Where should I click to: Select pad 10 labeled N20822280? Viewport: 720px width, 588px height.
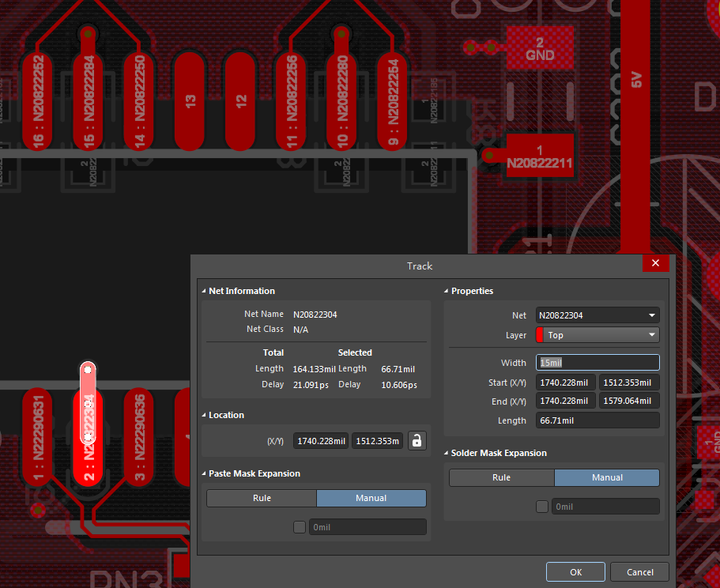click(x=341, y=101)
